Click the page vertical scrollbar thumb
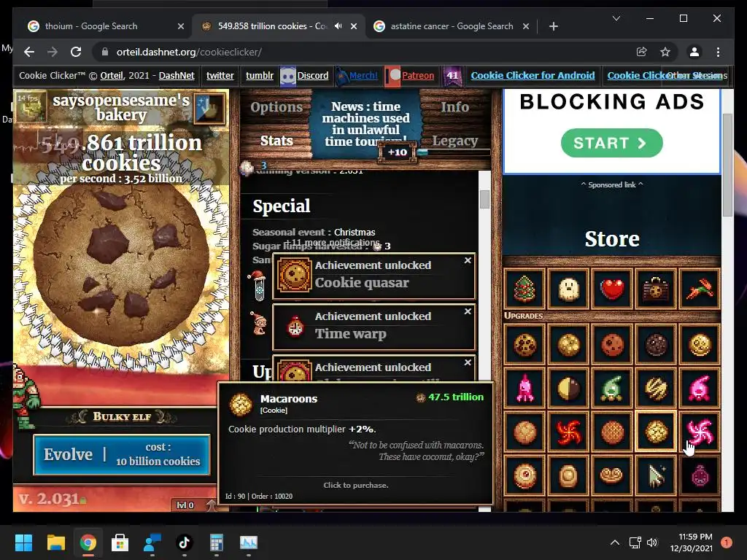 727,165
